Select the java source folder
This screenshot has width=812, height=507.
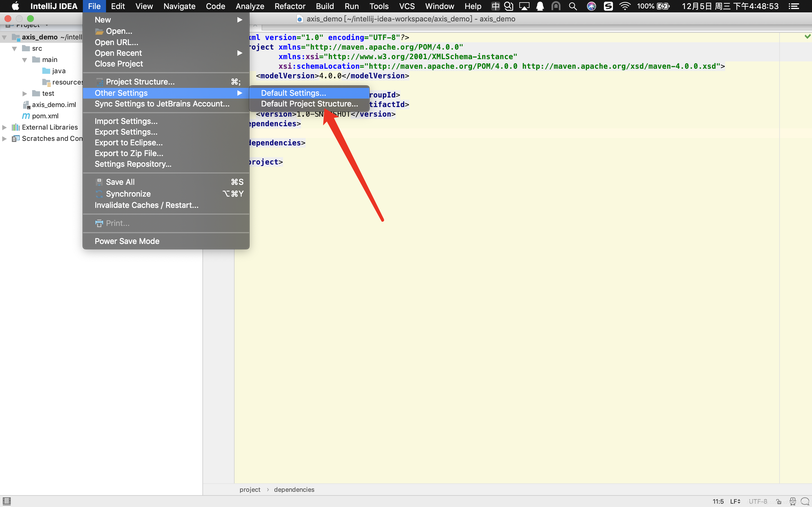tap(58, 71)
